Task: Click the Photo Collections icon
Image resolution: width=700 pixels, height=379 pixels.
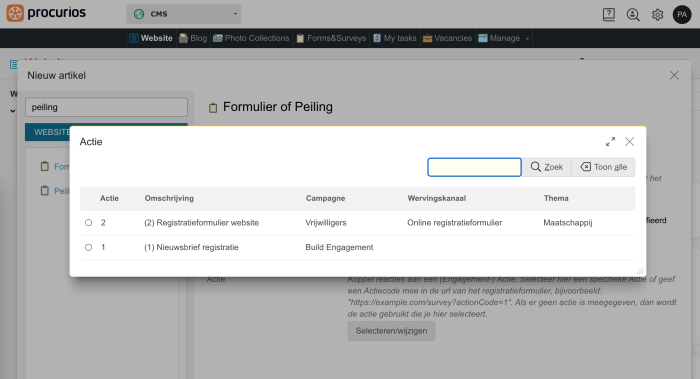Action: pyautogui.click(x=218, y=38)
